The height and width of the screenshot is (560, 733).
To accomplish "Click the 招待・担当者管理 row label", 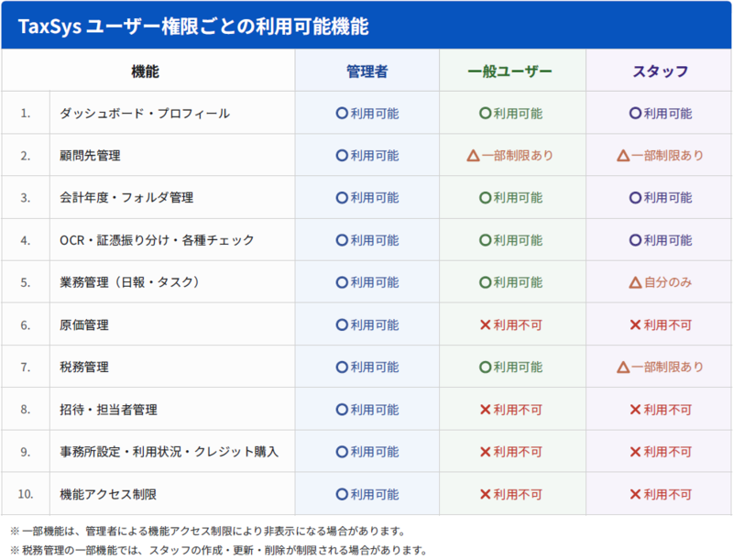I will click(108, 410).
